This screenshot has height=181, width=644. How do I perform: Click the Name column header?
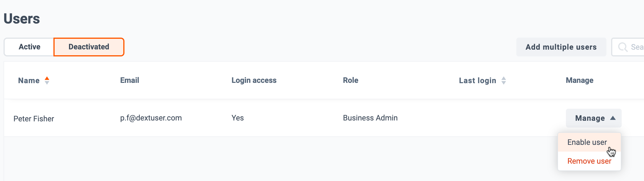(x=29, y=81)
